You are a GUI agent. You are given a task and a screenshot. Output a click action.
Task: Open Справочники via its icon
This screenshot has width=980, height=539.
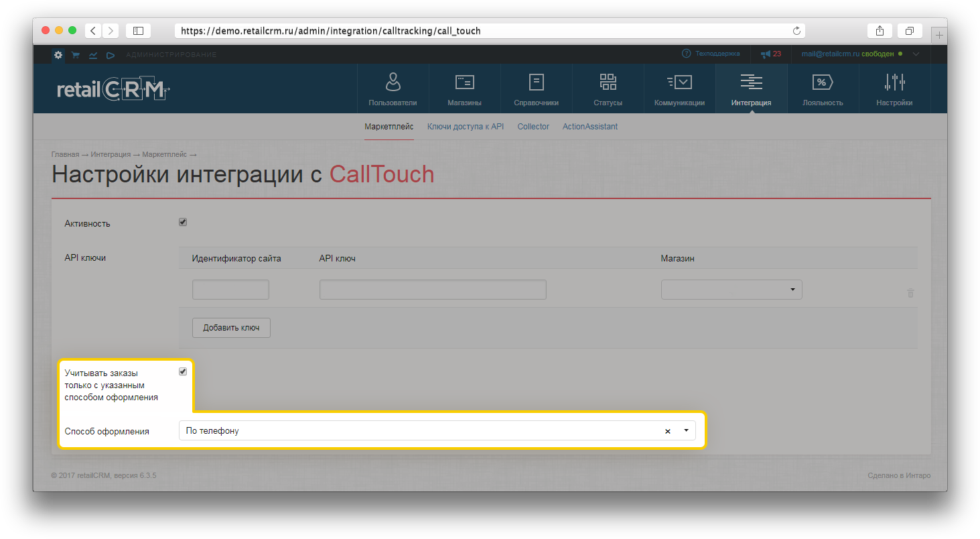click(536, 82)
